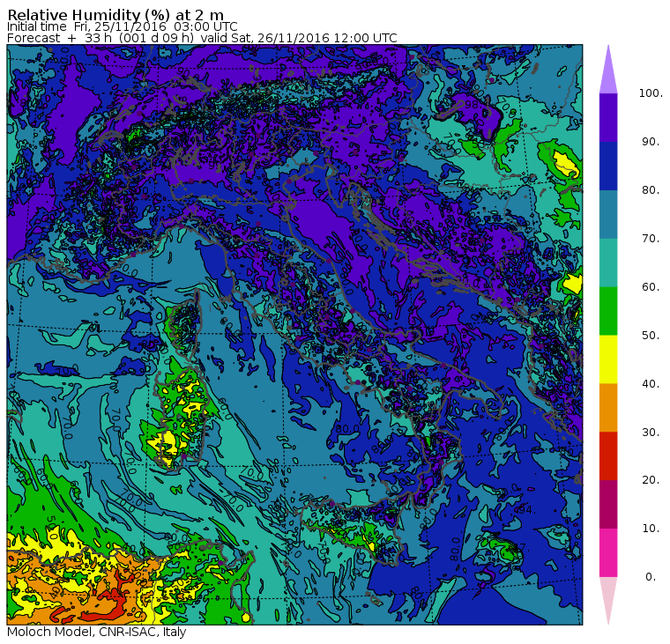The height and width of the screenshot is (644, 670).
Task: Click the '0.' colorbar label
Action: pos(651,577)
